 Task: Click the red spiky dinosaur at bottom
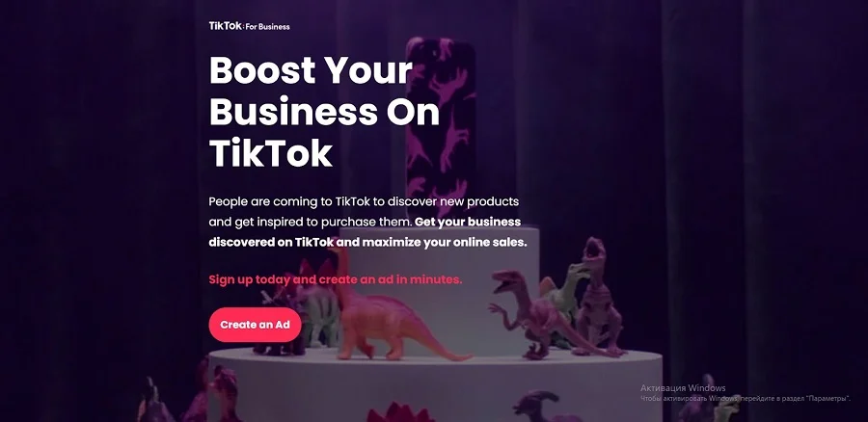coord(400,412)
